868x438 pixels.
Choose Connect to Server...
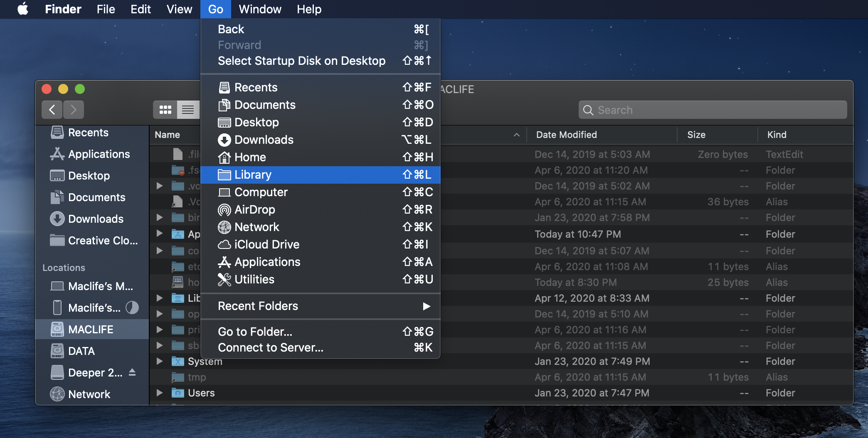point(271,347)
